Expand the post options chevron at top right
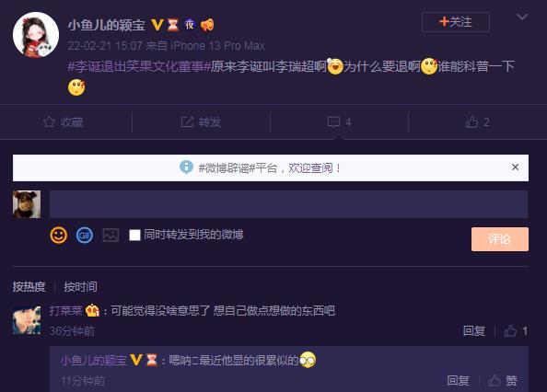Viewport: 547px width, 392px height. [x=522, y=17]
